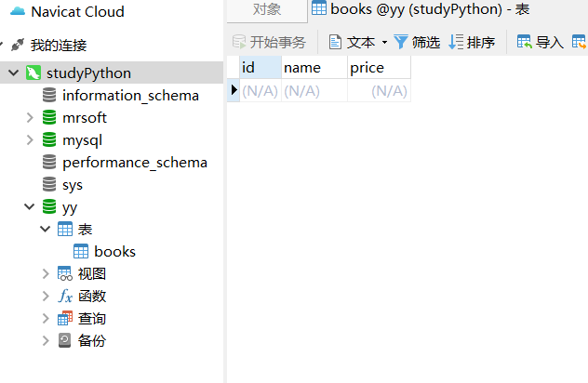The image size is (588, 383).
Task: Select sys in the tree
Action: pyautogui.click(x=73, y=186)
